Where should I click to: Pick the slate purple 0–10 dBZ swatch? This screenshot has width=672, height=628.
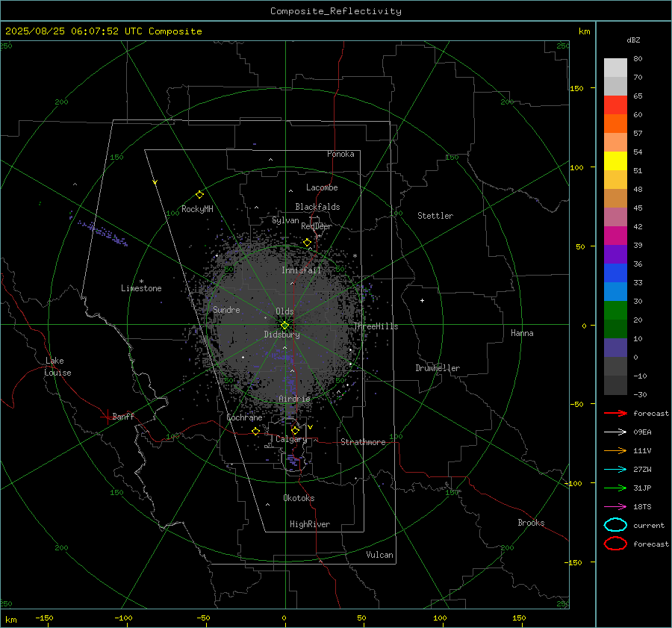coord(615,348)
